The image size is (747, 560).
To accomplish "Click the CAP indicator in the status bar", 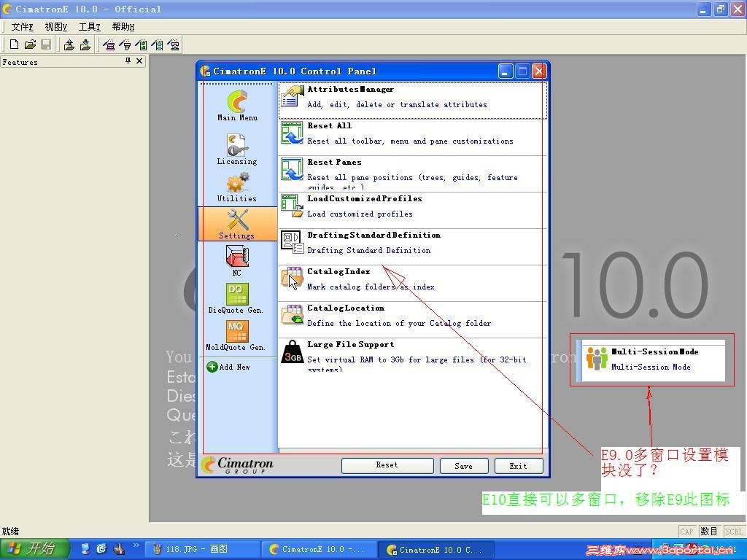I will (x=687, y=531).
